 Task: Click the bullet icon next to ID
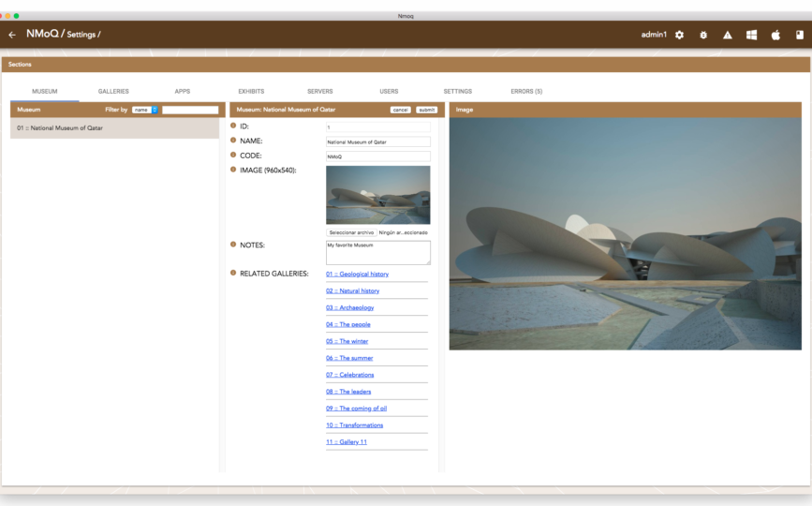pos(233,126)
